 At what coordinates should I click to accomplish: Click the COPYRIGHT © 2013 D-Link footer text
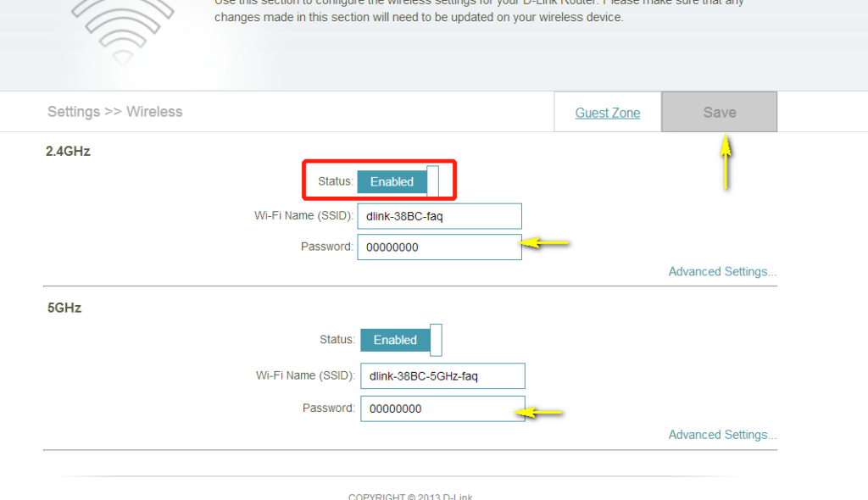(x=410, y=496)
